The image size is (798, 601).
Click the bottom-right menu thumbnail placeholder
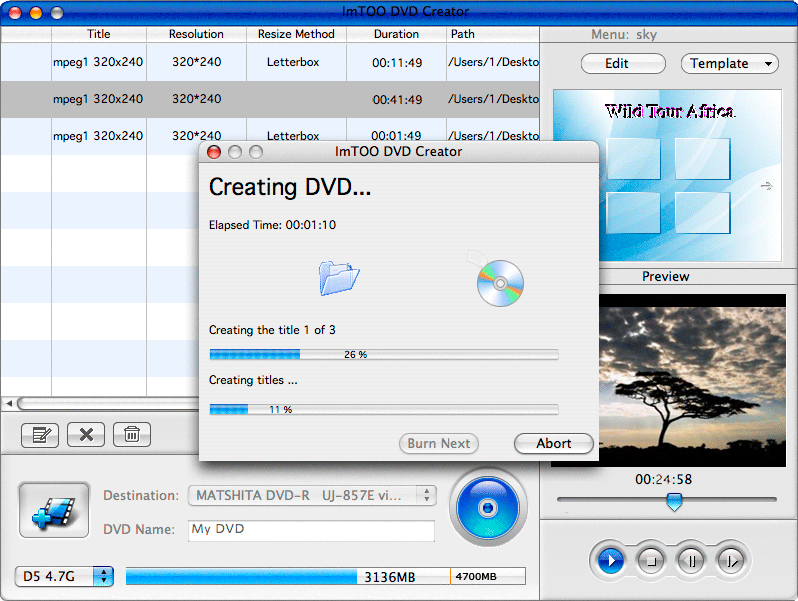coord(702,213)
